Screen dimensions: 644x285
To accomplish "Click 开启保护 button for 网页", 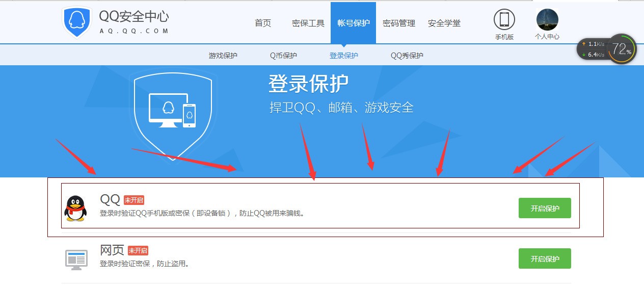I will (x=545, y=258).
